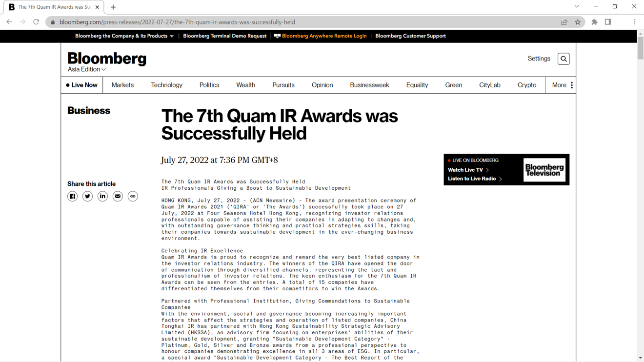The width and height of the screenshot is (644, 362).
Task: Click the share page icon in address bar
Action: (x=564, y=22)
